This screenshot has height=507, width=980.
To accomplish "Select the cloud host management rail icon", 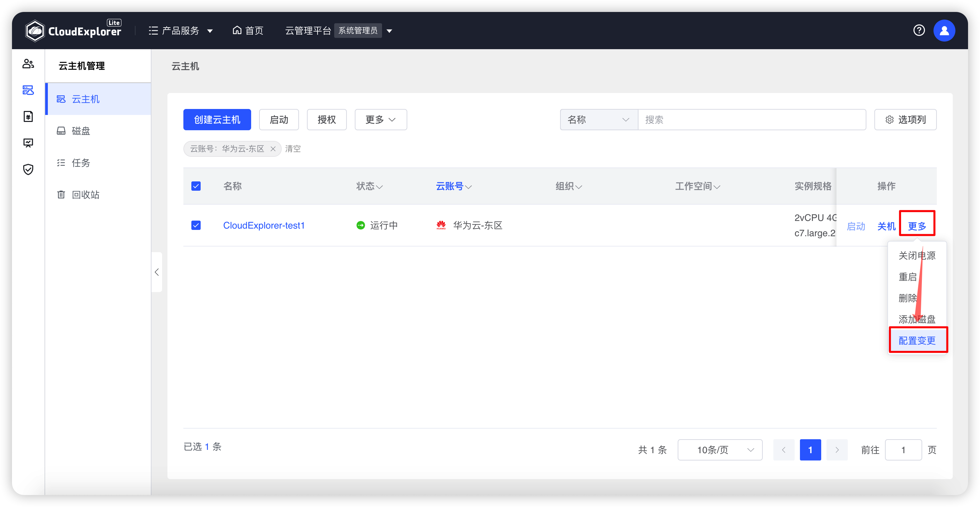I will [x=28, y=90].
